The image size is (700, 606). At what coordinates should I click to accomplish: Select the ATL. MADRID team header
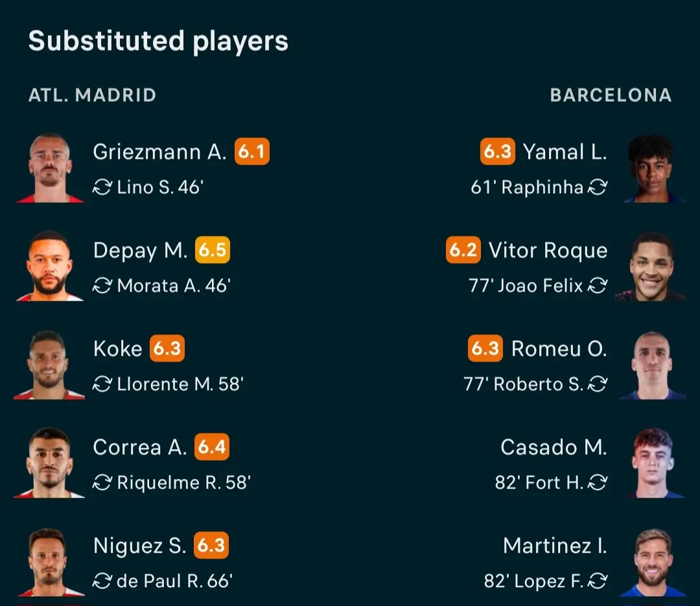pyautogui.click(x=92, y=95)
